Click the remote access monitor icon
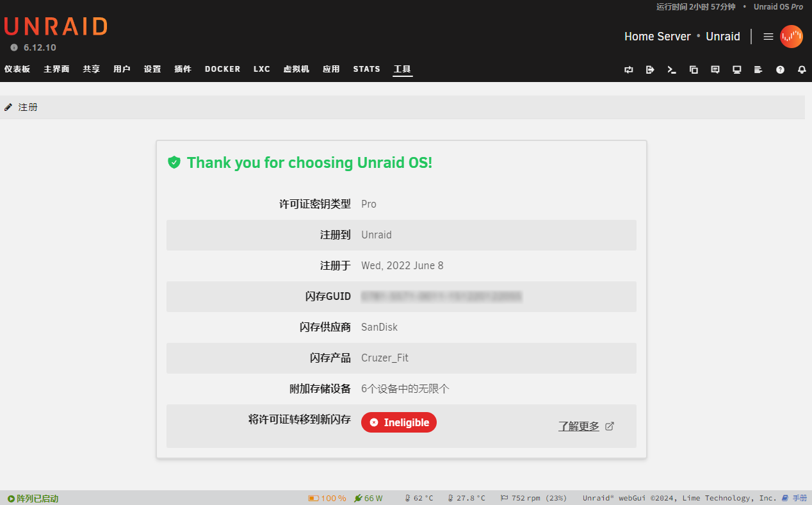This screenshot has width=812, height=505. 736,70
